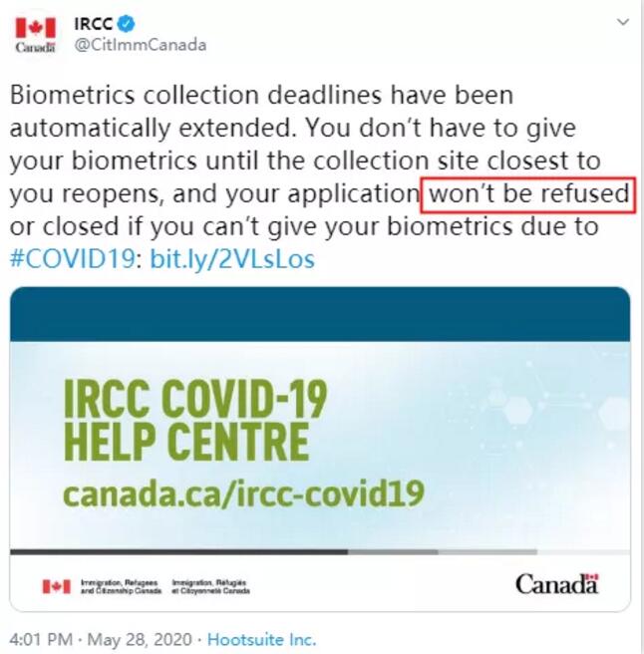The width and height of the screenshot is (644, 654).
Task: Open the IRCC COVID-19 Help Centre image
Action: coord(320,449)
